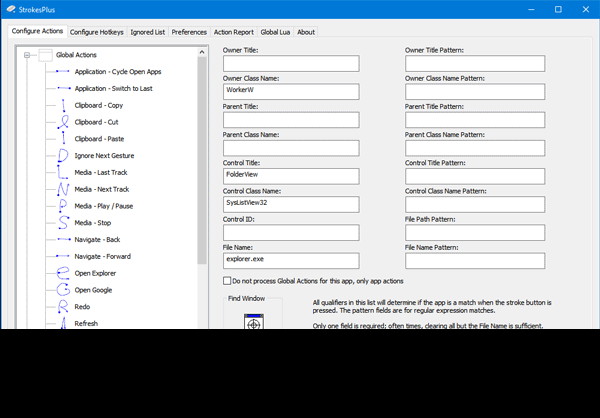Switch to the Action Report tab
Viewport: 600px width, 418px height.
click(x=233, y=32)
